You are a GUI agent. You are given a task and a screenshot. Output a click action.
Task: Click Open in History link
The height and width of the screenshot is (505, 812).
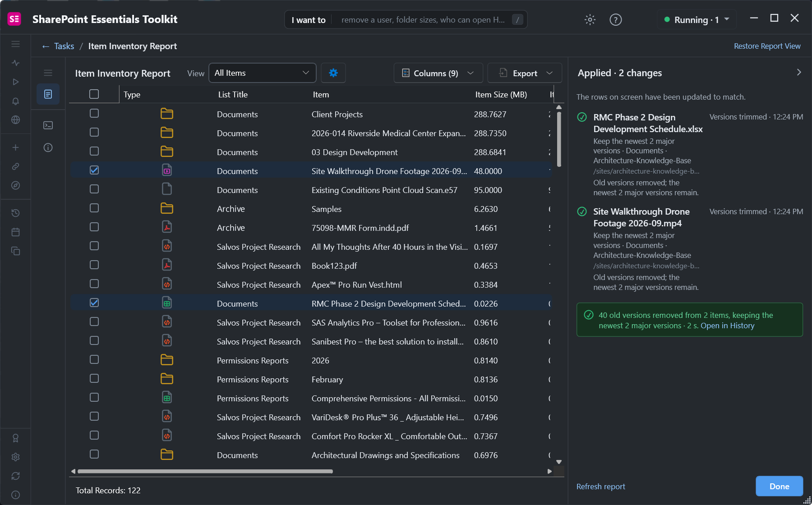coord(727,326)
